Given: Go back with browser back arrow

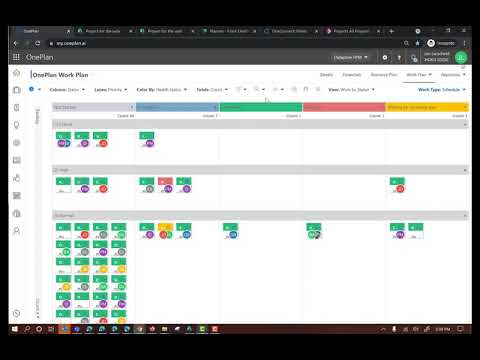Looking at the screenshot, I should pyautogui.click(x=16, y=43).
